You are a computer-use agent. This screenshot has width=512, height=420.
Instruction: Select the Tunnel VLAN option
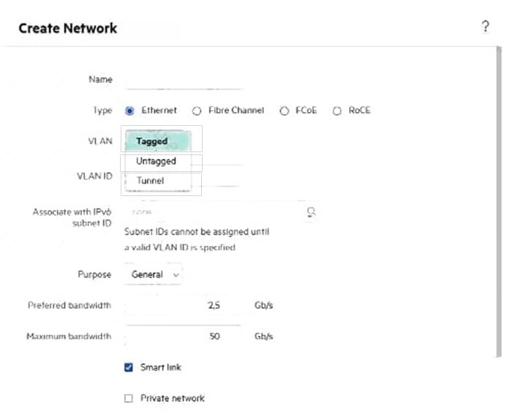(151, 181)
